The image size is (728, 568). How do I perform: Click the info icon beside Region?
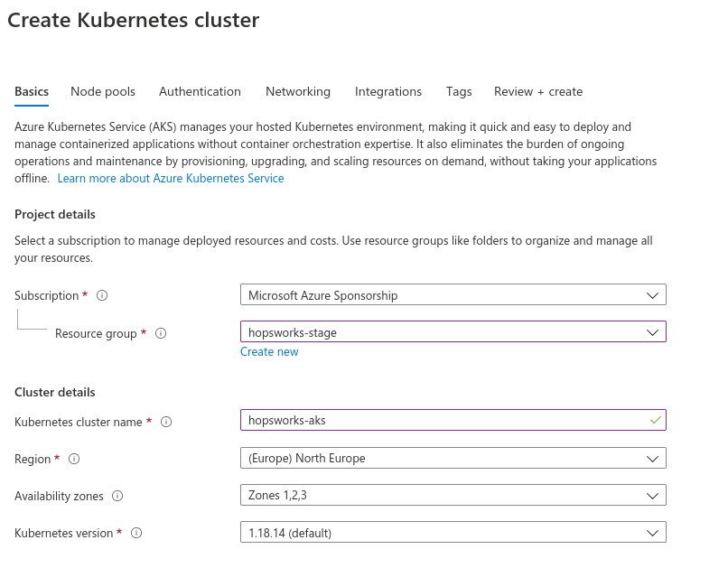point(74,459)
